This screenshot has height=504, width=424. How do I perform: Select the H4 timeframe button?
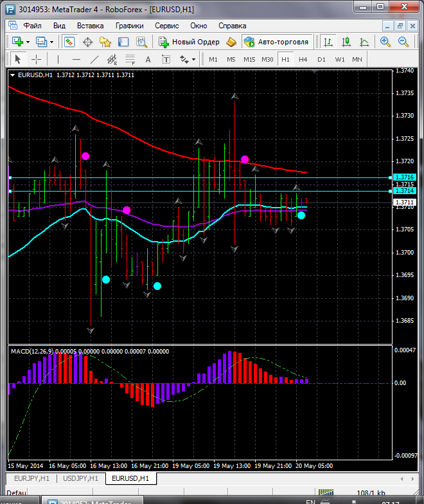point(303,59)
